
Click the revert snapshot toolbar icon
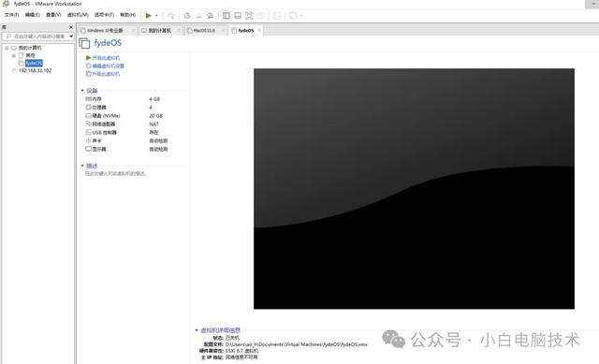tap(198, 16)
